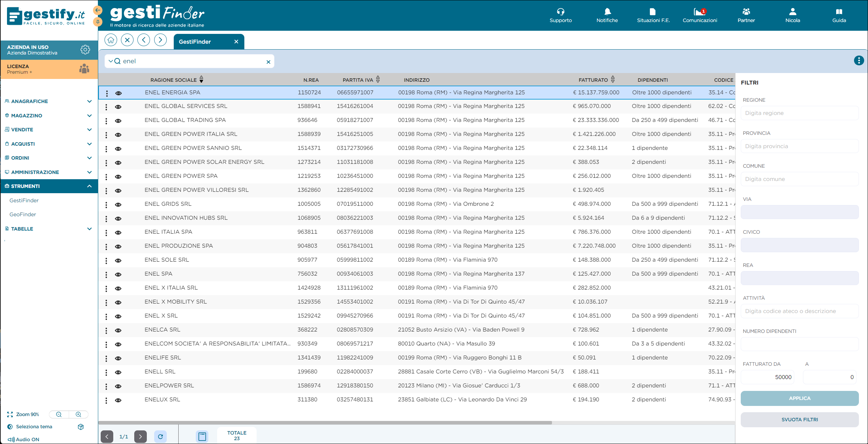Expand the AMMINISTRAZIONE menu
The height and width of the screenshot is (444, 868).
[x=49, y=172]
